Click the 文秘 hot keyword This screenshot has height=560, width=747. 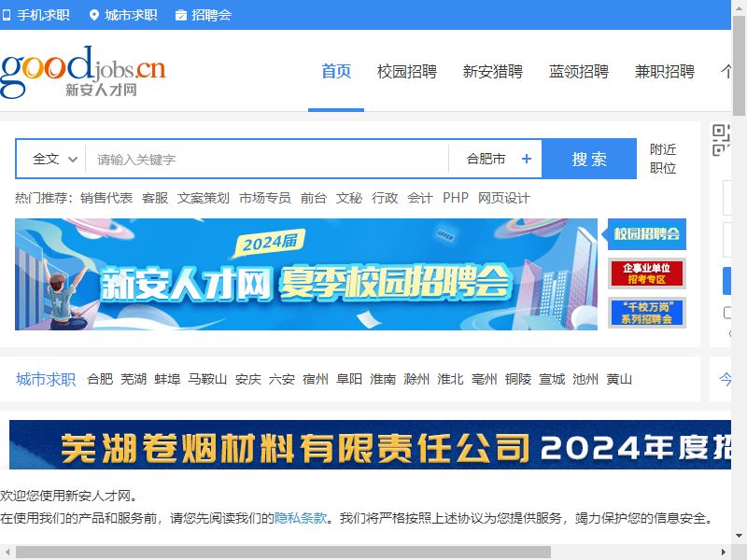[x=349, y=198]
